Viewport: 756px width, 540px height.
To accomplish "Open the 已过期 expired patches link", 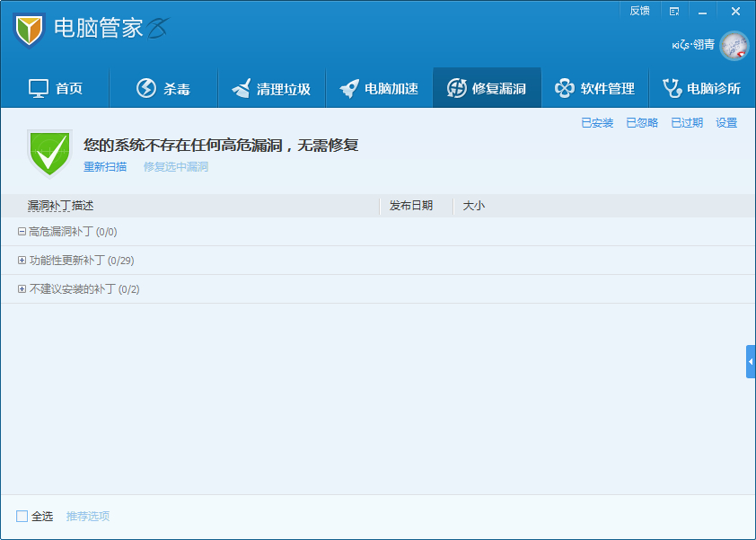I will (x=687, y=123).
